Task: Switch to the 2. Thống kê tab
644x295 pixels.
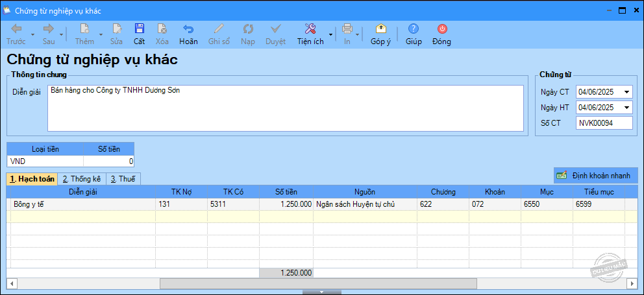Action: (x=82, y=179)
